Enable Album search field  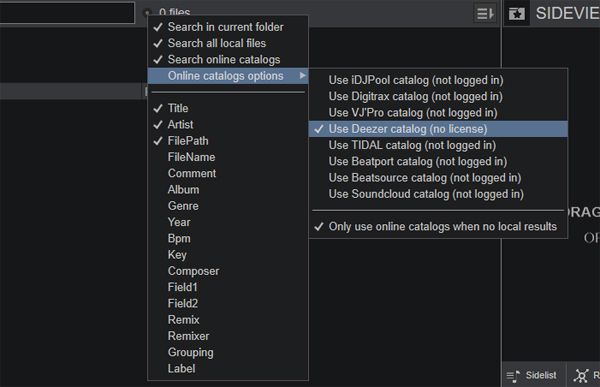tap(228, 189)
